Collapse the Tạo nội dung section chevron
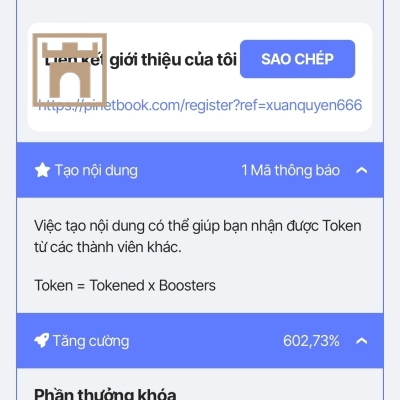This screenshot has width=400, height=400. coord(362,170)
